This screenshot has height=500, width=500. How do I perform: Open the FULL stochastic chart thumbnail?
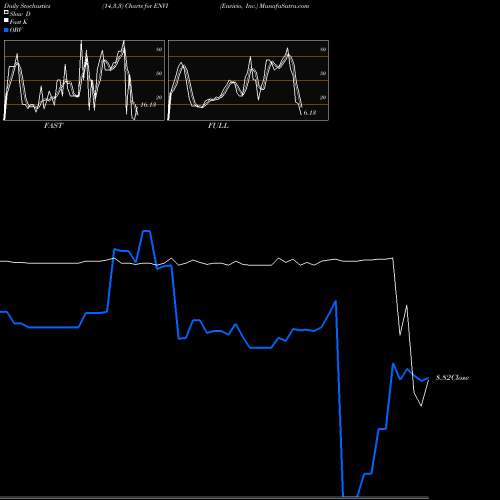point(248,80)
